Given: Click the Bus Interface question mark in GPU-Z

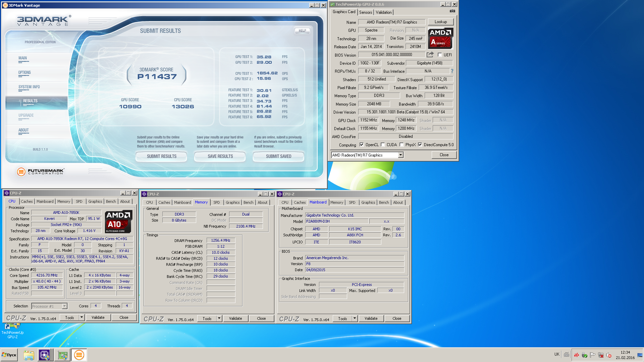Looking at the screenshot, I should pos(452,71).
